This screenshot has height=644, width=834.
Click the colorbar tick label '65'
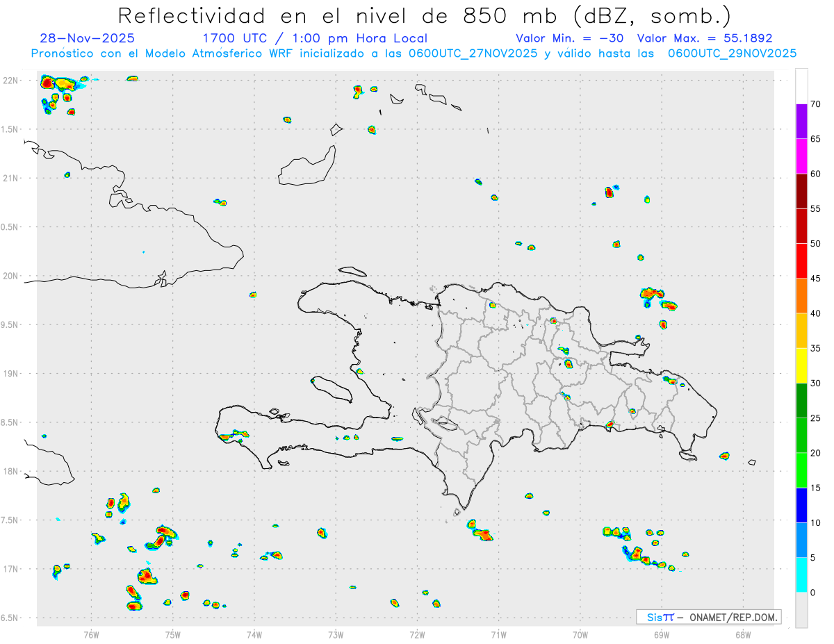(816, 139)
